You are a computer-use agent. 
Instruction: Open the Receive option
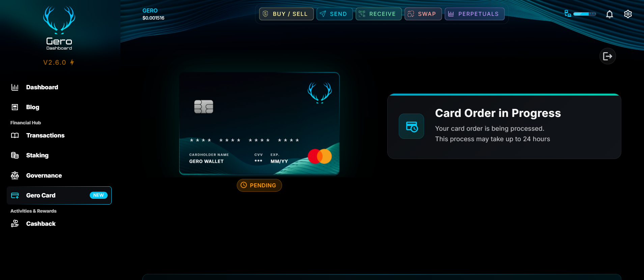(x=379, y=14)
